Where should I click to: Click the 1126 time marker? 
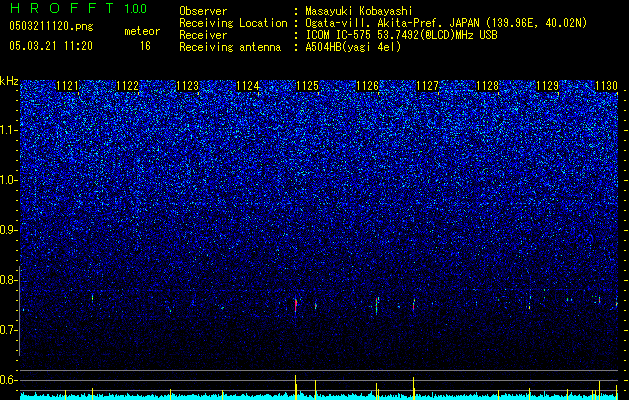367,86
